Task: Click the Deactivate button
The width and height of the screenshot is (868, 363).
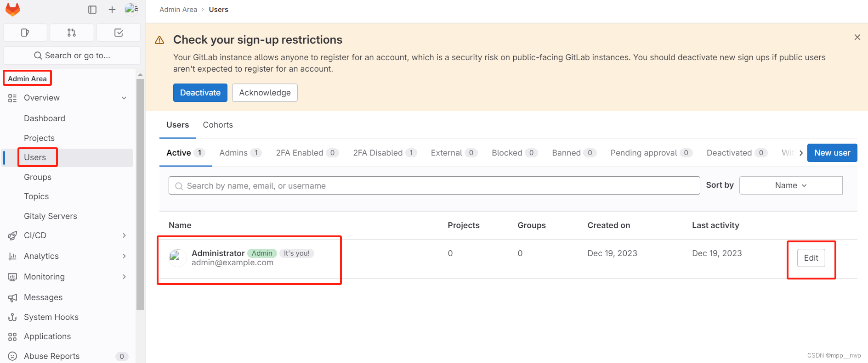Action: [x=200, y=93]
